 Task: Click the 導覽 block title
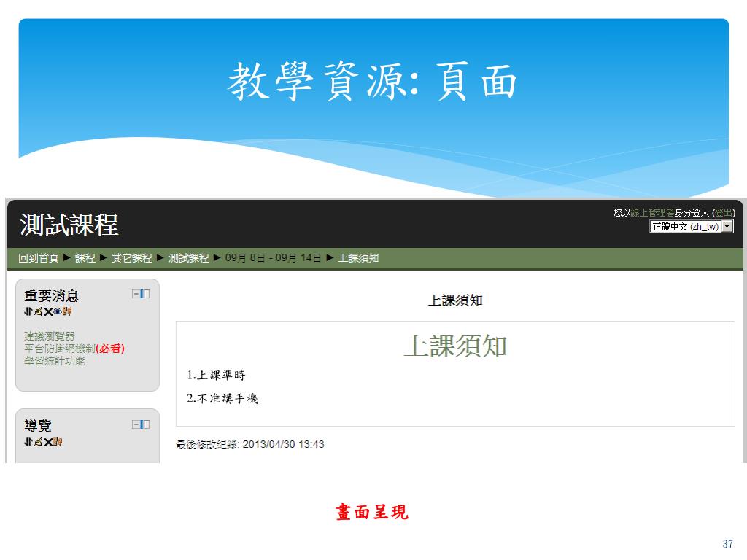point(38,426)
